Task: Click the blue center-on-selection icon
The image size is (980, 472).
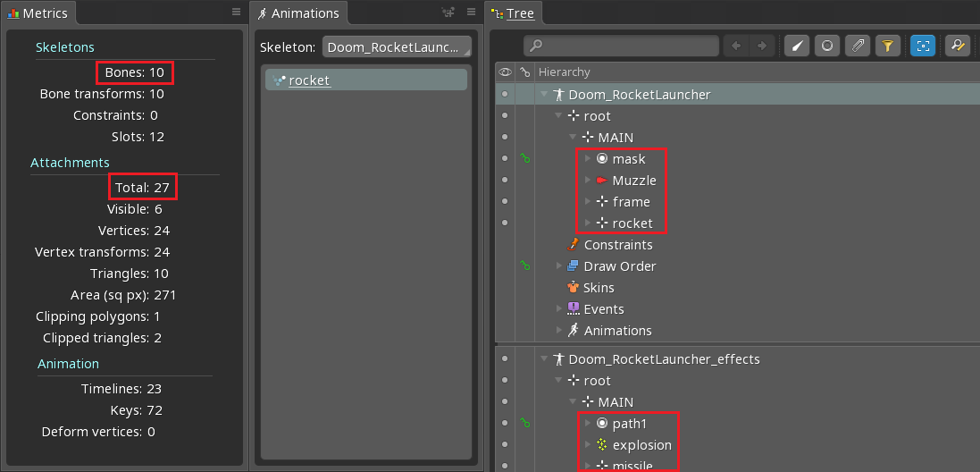Action: (x=923, y=46)
